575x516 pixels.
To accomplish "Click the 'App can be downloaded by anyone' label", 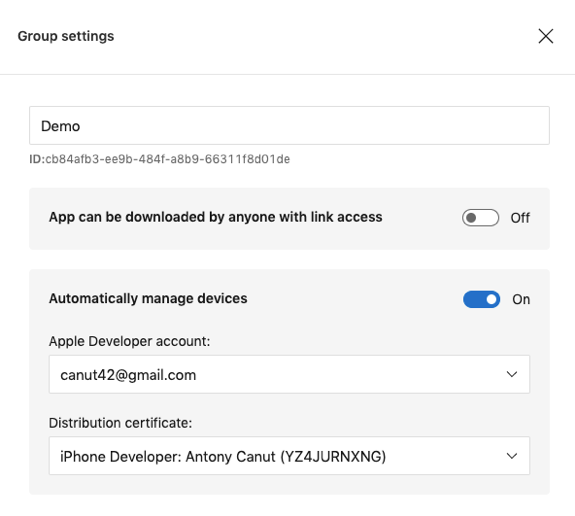I will (216, 217).
